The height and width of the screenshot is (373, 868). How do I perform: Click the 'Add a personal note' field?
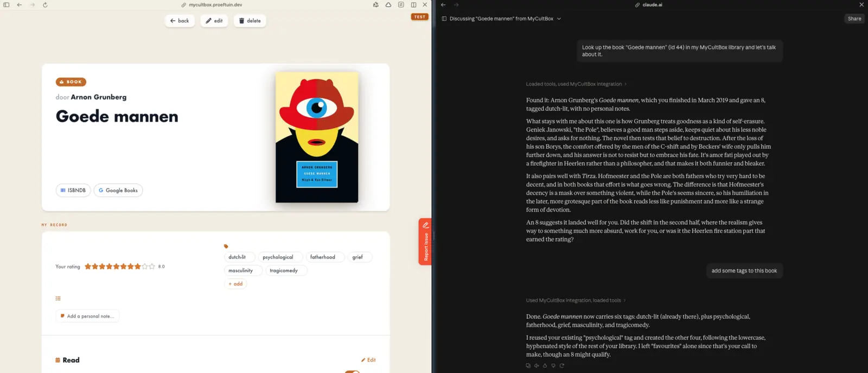87,316
